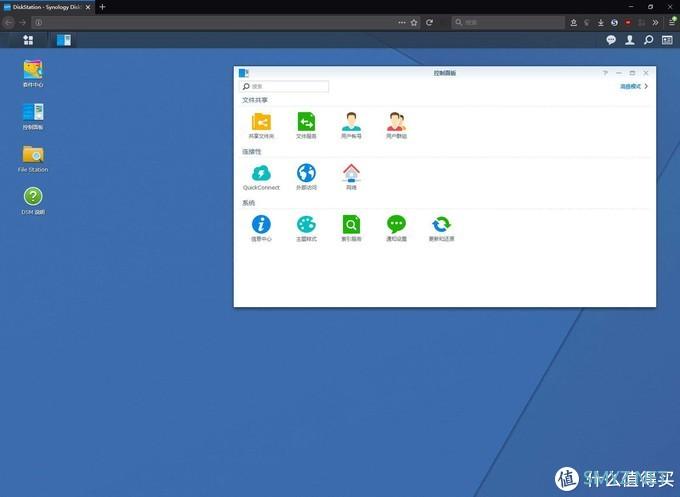Switch Control Panel to advanced mode

(634, 86)
